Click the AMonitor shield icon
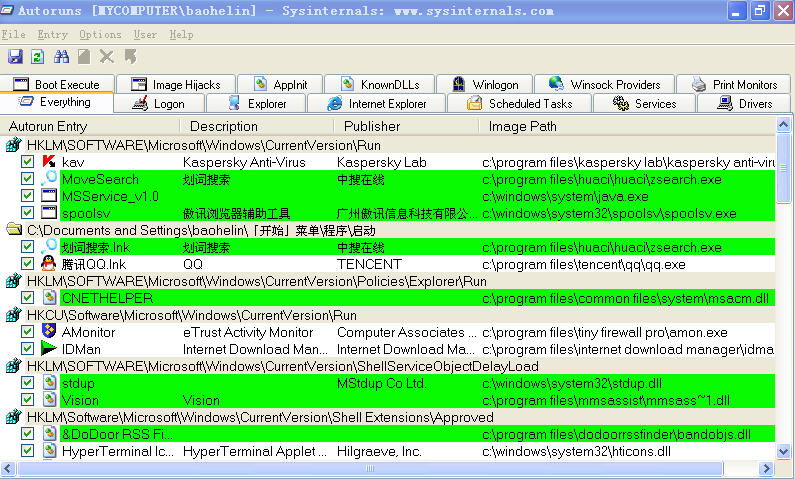 [49, 332]
